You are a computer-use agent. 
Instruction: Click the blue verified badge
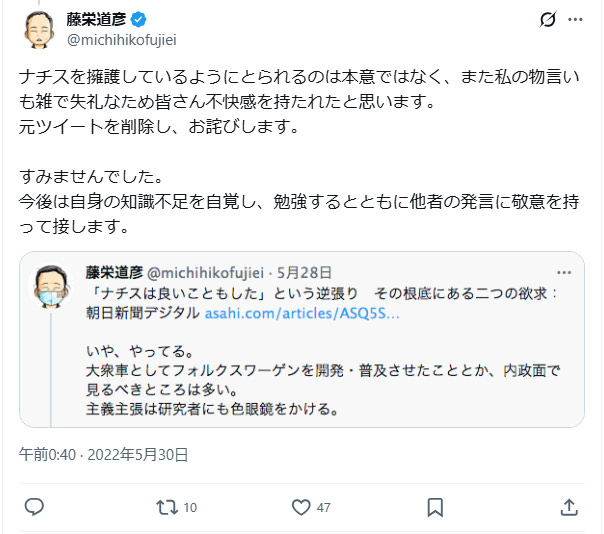point(142,19)
